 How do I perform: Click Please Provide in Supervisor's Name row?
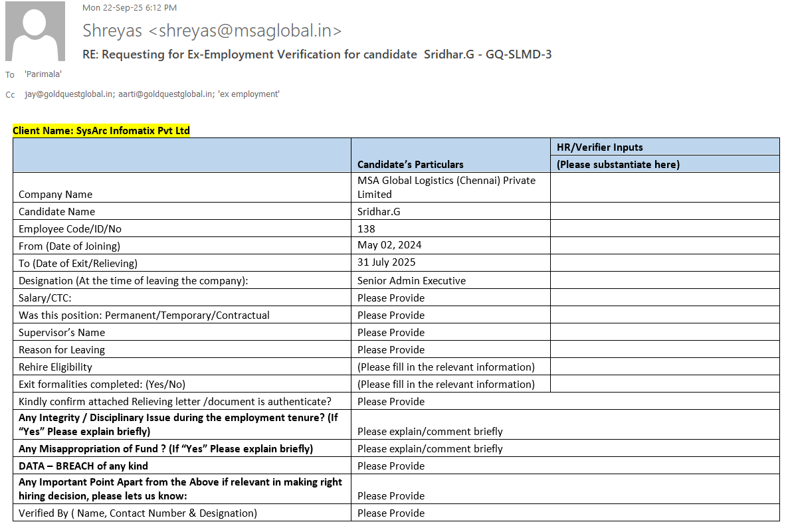[x=391, y=333]
